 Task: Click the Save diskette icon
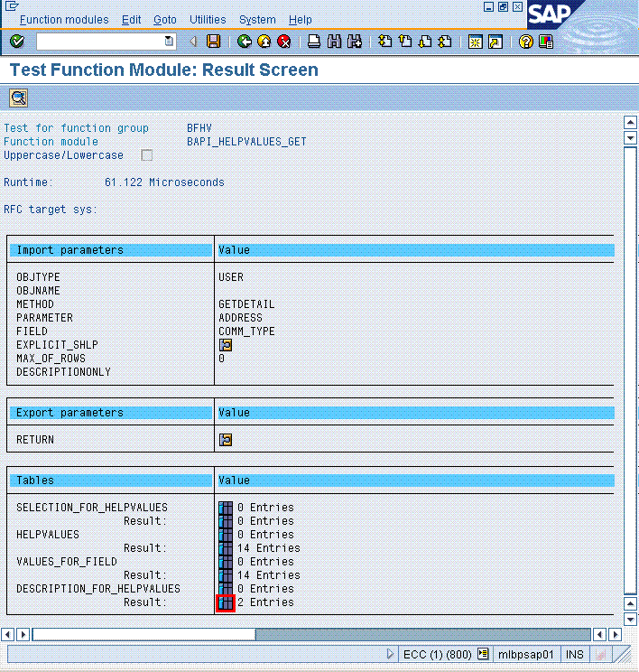(213, 42)
